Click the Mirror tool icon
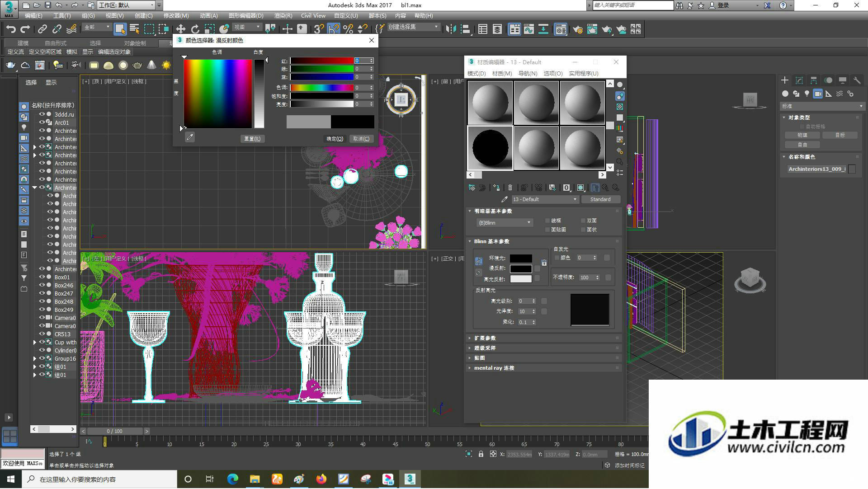 451,29
